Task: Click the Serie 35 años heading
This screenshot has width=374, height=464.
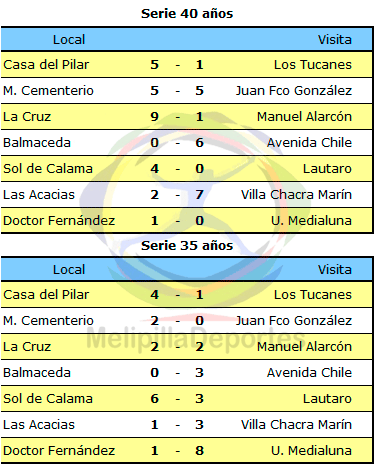Action: (187, 246)
